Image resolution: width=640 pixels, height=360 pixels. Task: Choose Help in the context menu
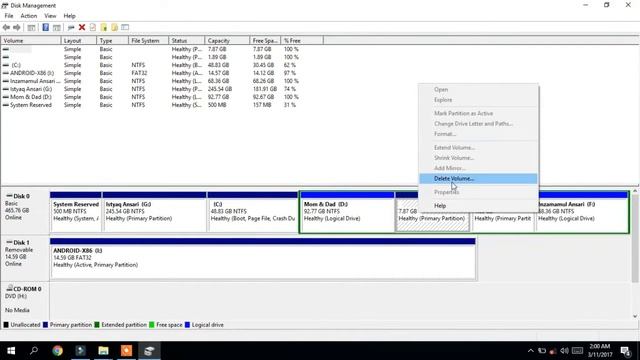(x=478, y=206)
